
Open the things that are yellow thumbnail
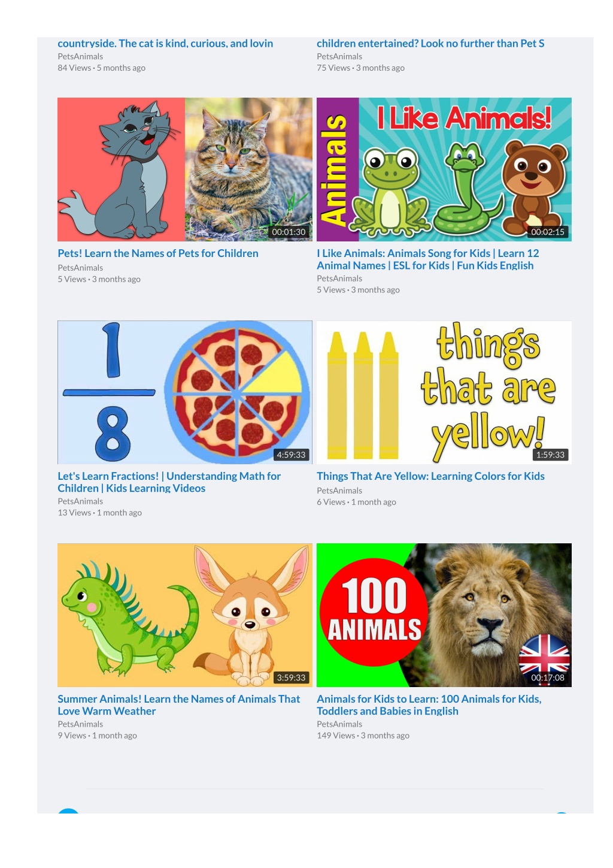pos(444,392)
